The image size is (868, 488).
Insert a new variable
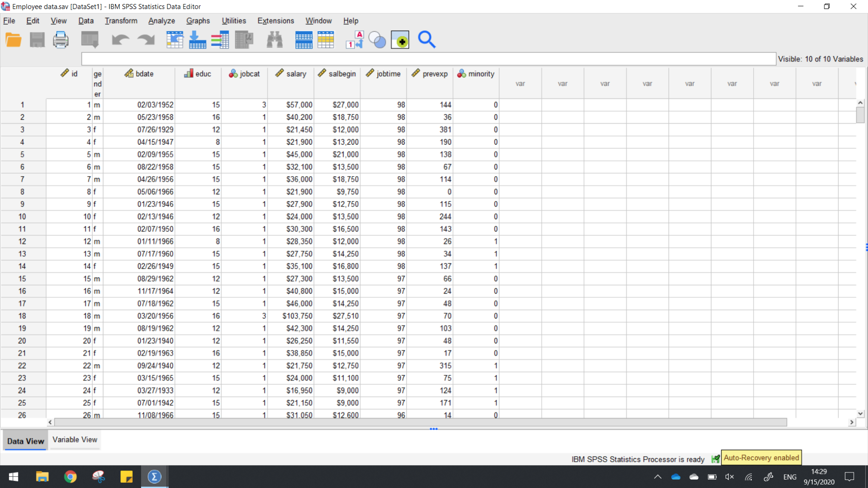325,40
